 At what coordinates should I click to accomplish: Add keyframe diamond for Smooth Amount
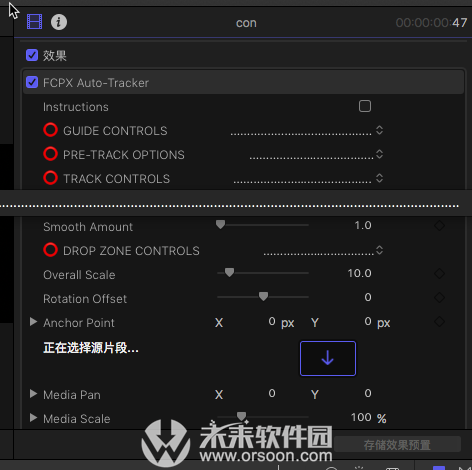(x=439, y=226)
